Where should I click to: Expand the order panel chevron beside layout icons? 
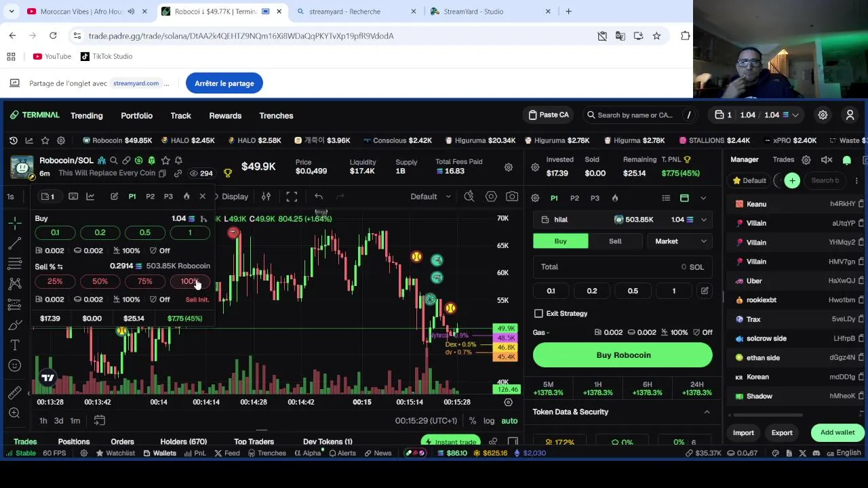[x=703, y=198]
